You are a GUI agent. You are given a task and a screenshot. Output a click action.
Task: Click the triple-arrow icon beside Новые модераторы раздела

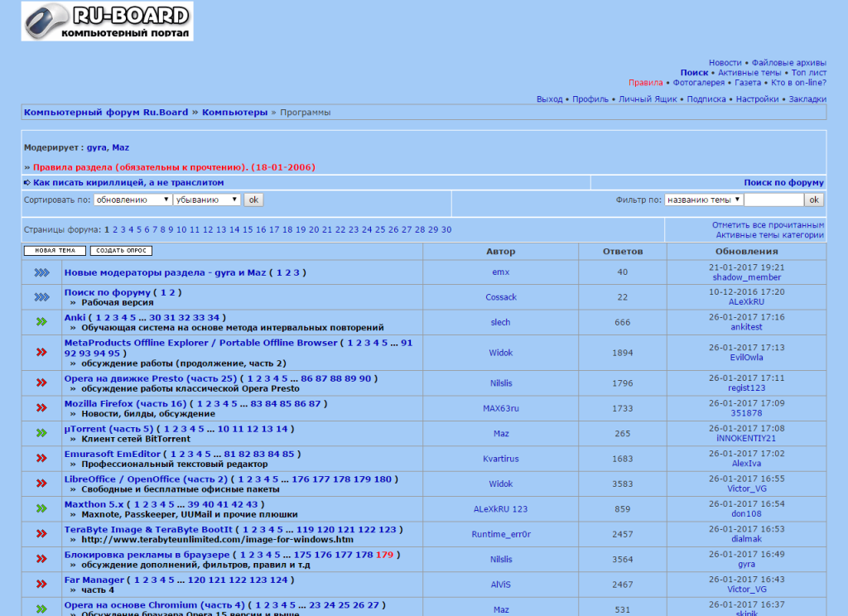pyautogui.click(x=41, y=272)
